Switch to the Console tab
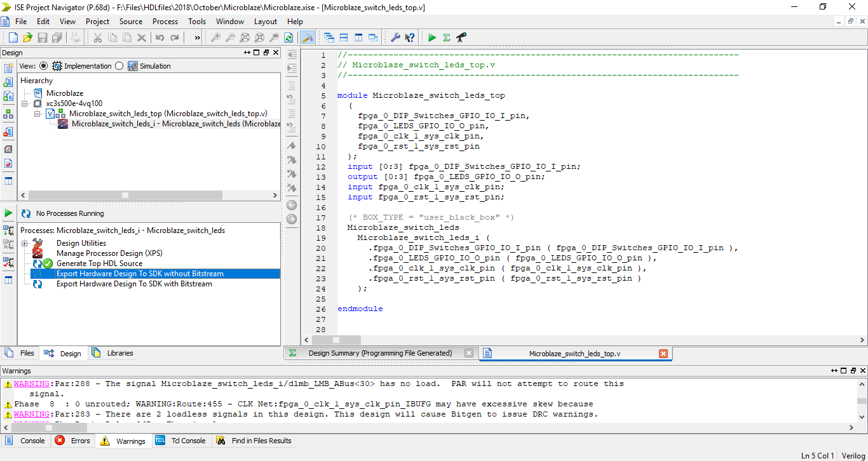The image size is (868, 461). point(25,441)
